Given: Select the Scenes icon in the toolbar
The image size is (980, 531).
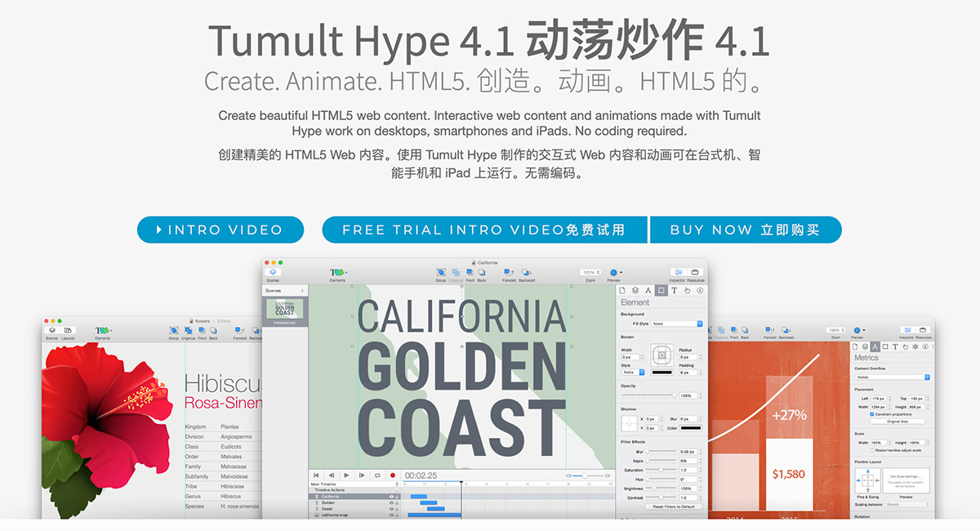Looking at the screenshot, I should (x=274, y=272).
